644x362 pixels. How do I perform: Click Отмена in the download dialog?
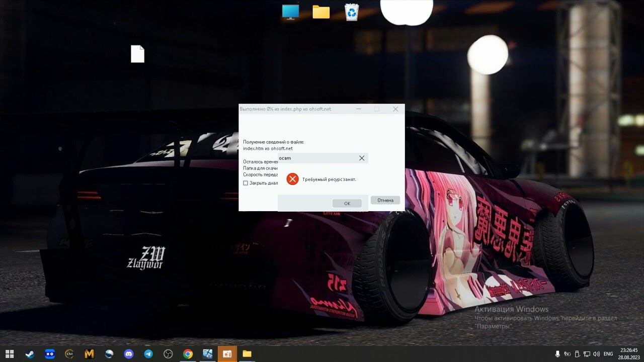pyautogui.click(x=385, y=200)
